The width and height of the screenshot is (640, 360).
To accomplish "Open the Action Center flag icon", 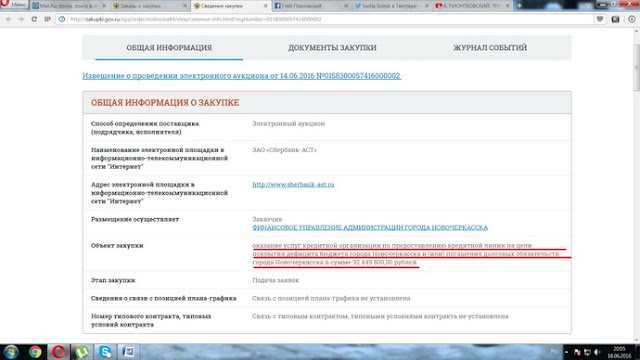I will pyautogui.click(x=577, y=352).
